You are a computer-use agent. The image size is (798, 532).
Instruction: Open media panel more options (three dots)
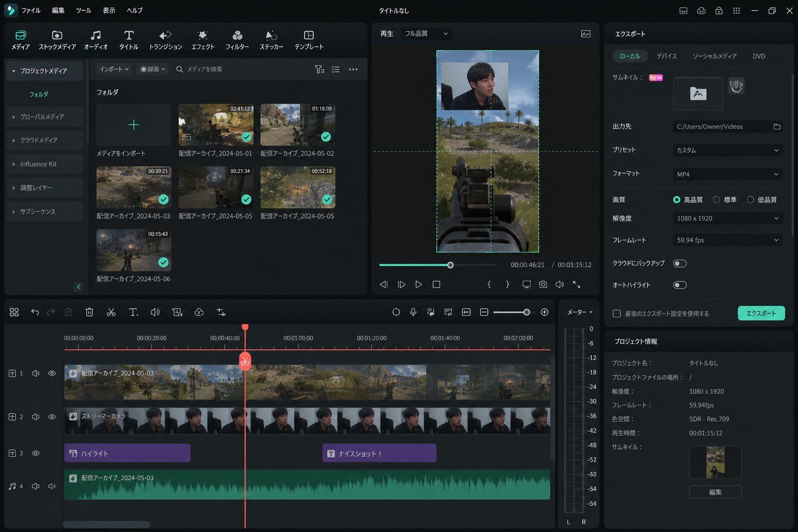point(353,69)
